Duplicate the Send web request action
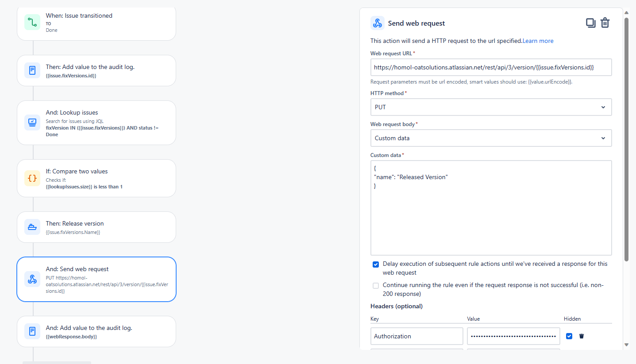 pyautogui.click(x=590, y=23)
